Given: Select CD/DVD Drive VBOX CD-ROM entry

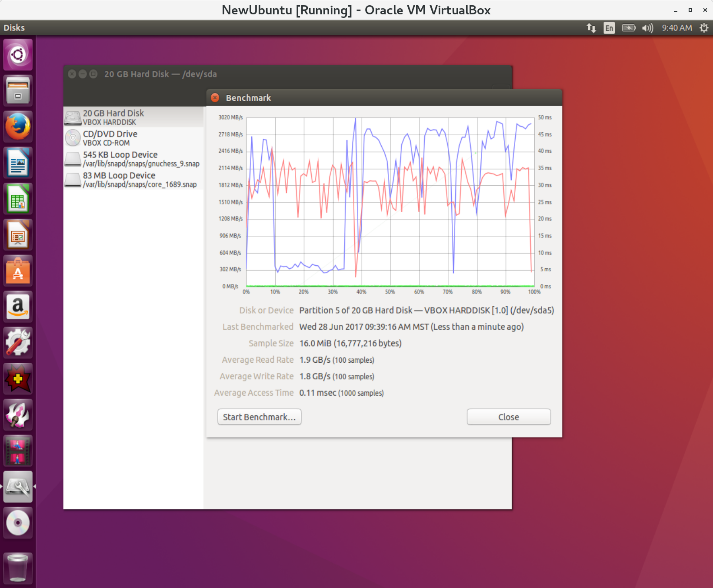Looking at the screenshot, I should (133, 138).
